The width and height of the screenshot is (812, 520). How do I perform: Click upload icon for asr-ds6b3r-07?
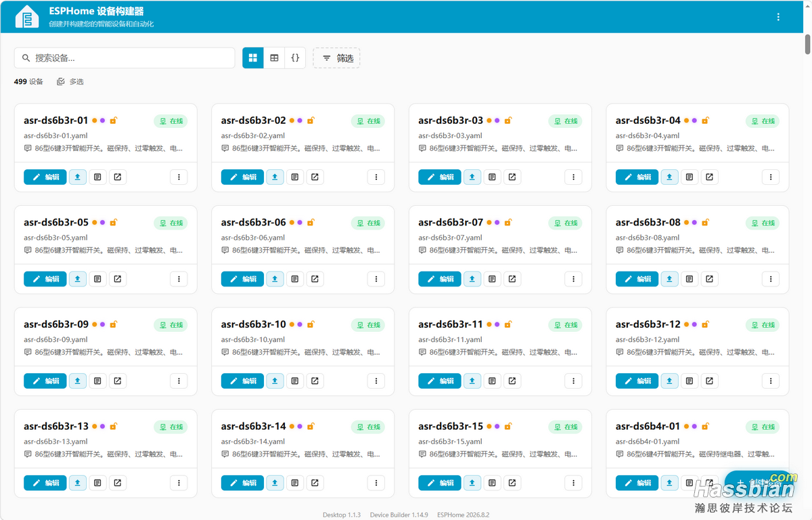point(472,279)
